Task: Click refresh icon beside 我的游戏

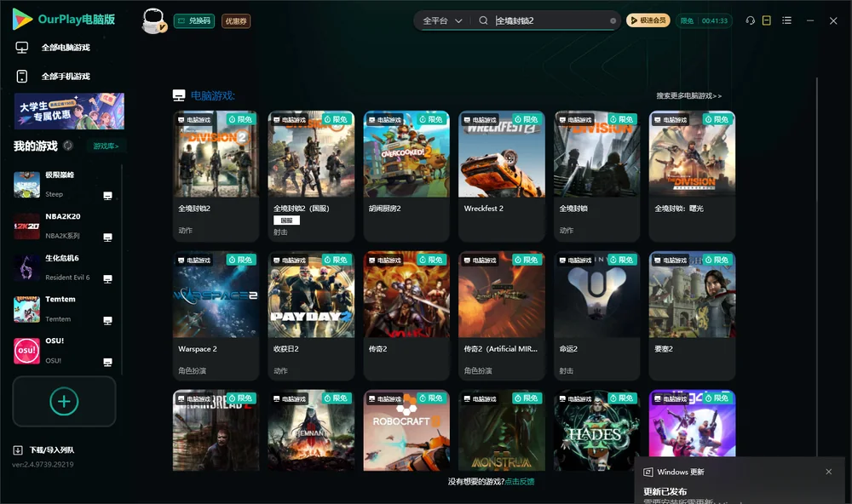Action: pos(68,146)
